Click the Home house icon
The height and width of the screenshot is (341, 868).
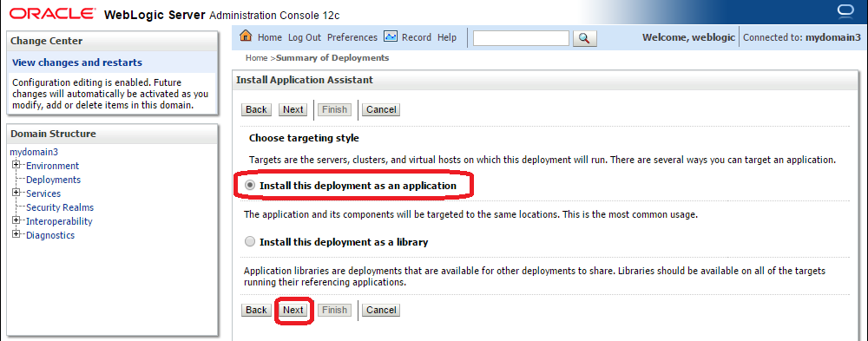pos(247,36)
